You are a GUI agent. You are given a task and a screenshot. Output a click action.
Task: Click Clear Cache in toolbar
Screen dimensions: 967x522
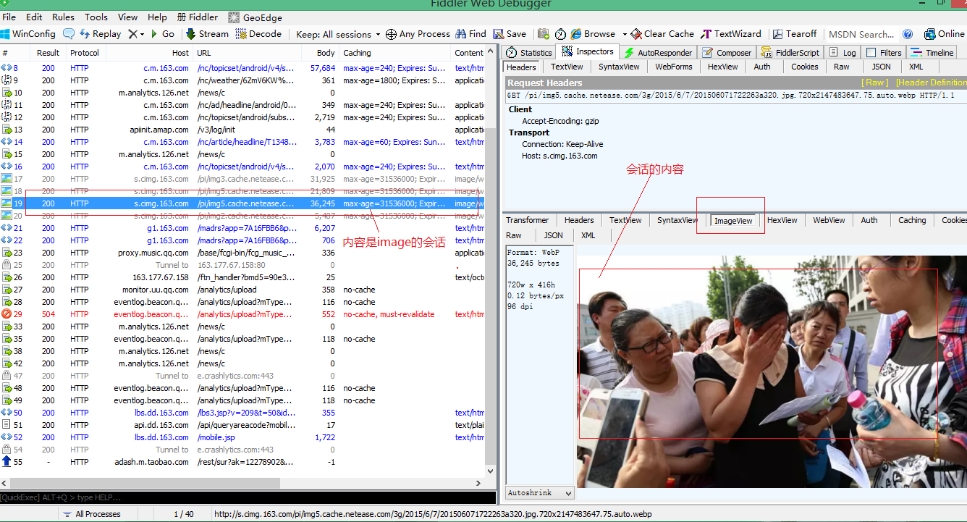[661, 34]
